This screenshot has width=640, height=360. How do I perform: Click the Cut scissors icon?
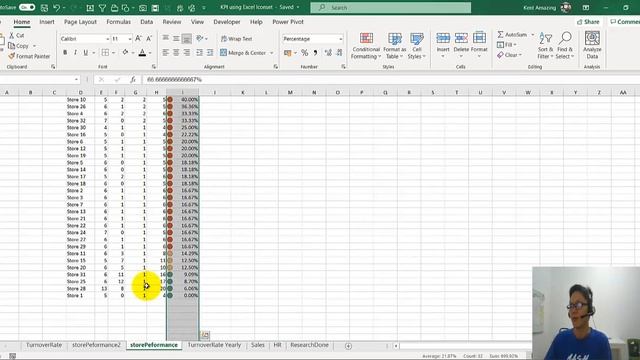tap(12, 36)
